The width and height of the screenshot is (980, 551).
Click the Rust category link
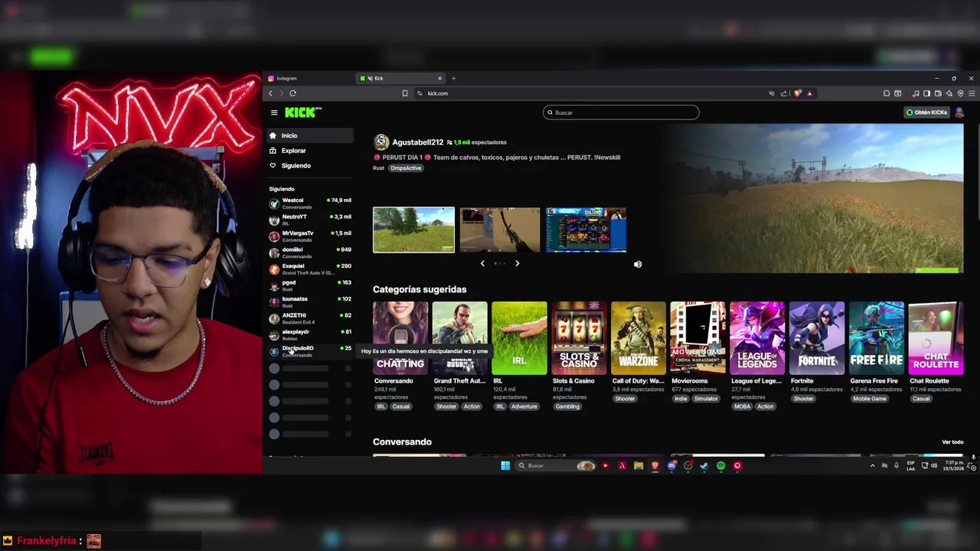coord(378,168)
